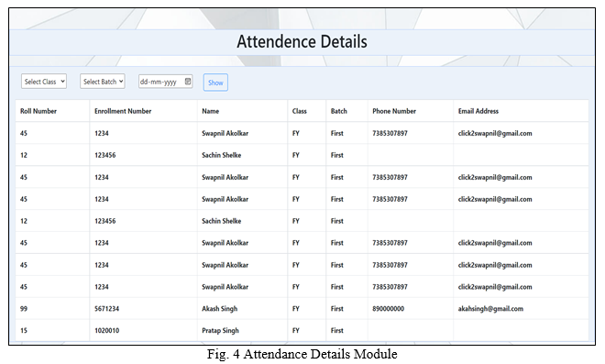Click roll number 99 cell
The image size is (605, 364).
[24, 309]
